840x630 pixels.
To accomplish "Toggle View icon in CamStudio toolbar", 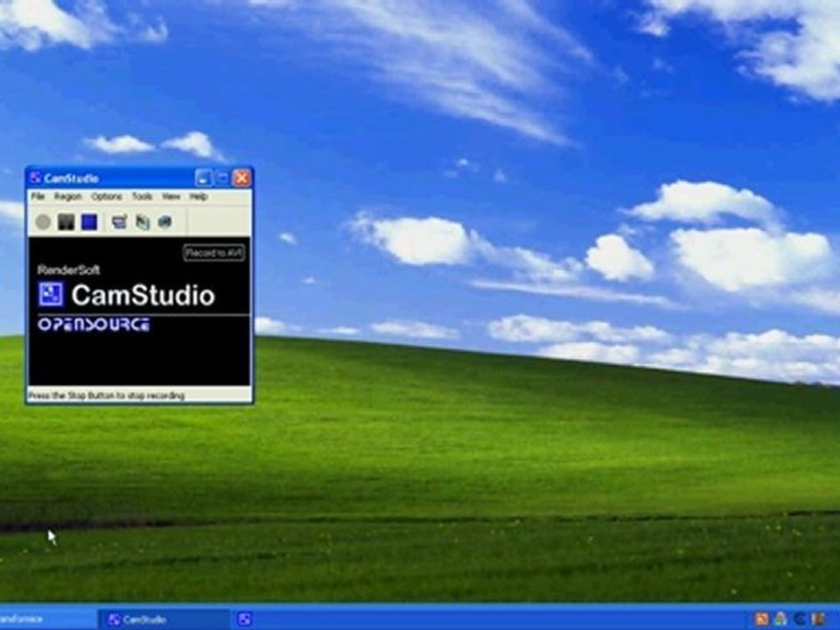I will coord(119,221).
